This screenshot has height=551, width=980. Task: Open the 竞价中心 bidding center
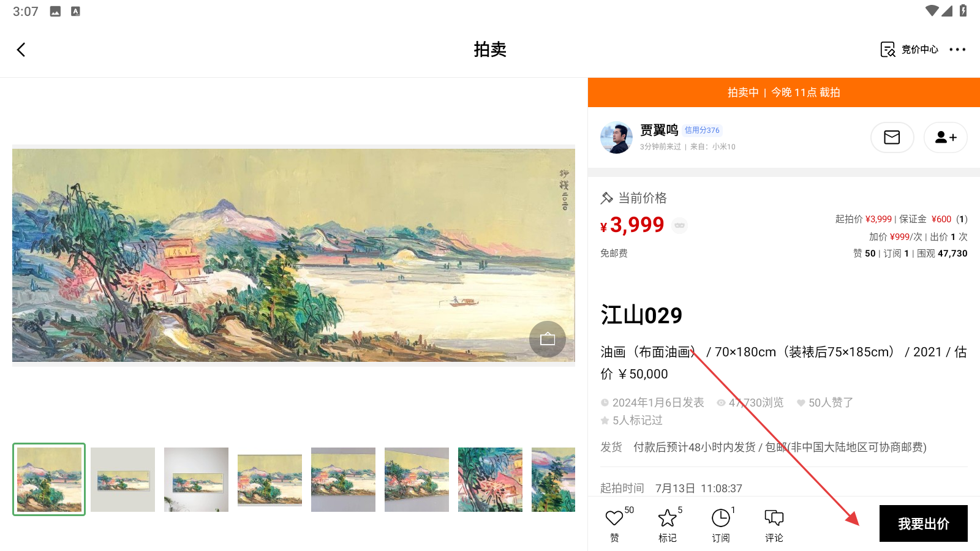909,50
